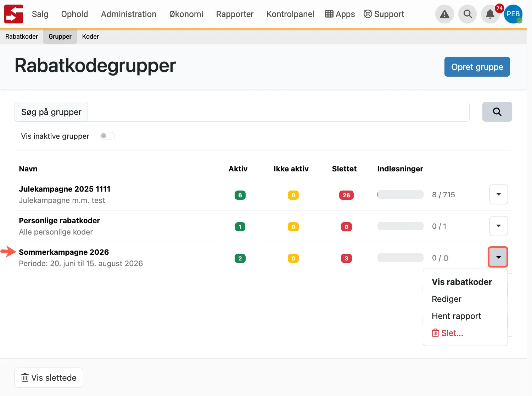Choose Vis rabatkoder in dropdown menu
532x396 pixels.
click(462, 282)
